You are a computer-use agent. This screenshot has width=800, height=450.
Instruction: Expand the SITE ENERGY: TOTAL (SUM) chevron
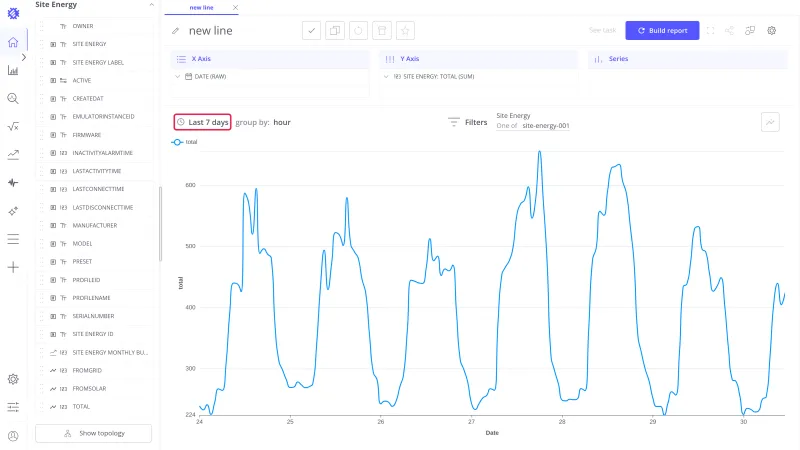(386, 77)
